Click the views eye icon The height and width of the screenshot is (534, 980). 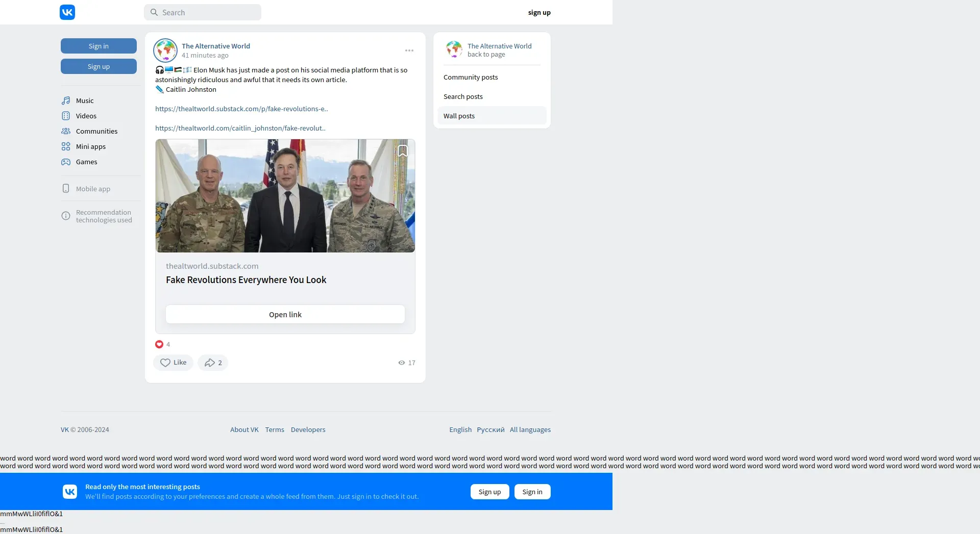point(402,363)
